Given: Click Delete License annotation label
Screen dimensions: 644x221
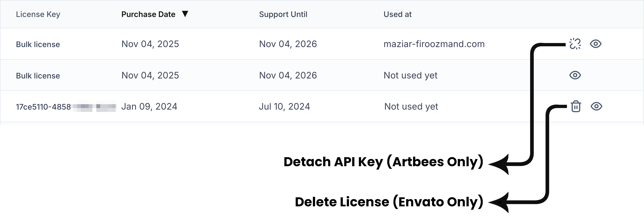Looking at the screenshot, I should 389,202.
